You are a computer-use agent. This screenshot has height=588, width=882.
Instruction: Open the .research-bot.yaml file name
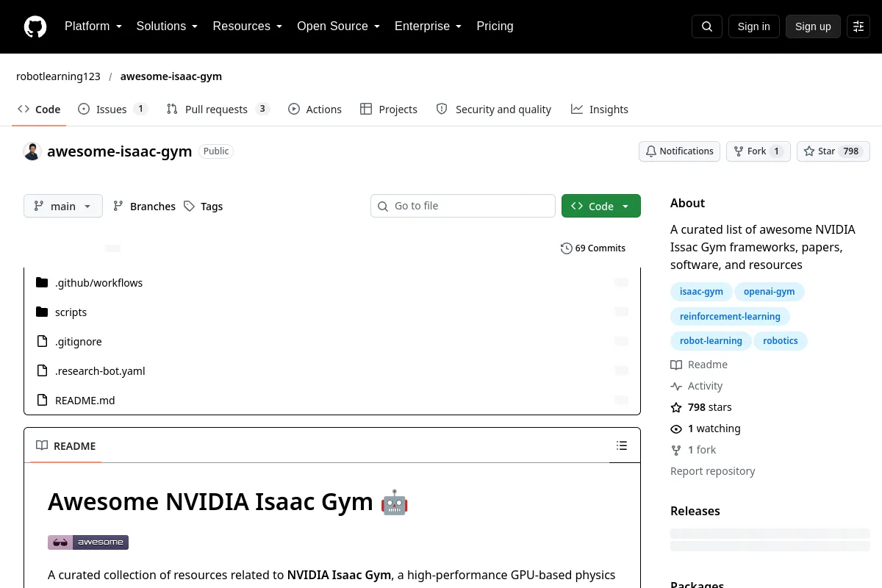pos(100,371)
